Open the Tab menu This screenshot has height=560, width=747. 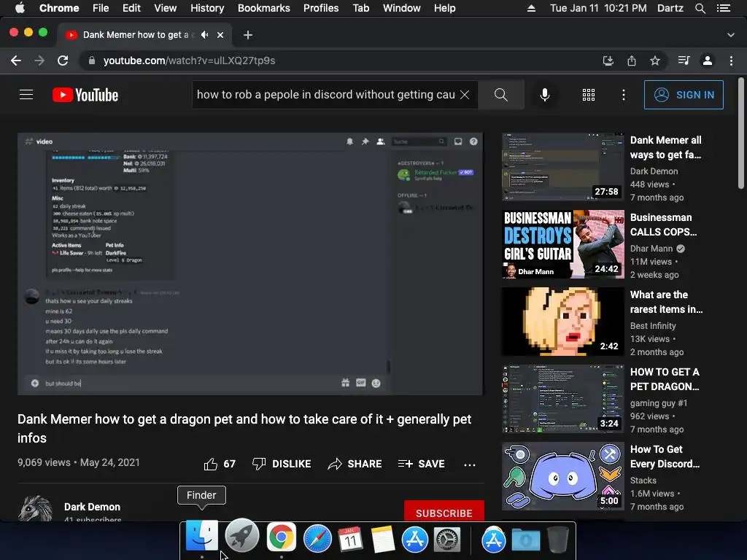[361, 8]
